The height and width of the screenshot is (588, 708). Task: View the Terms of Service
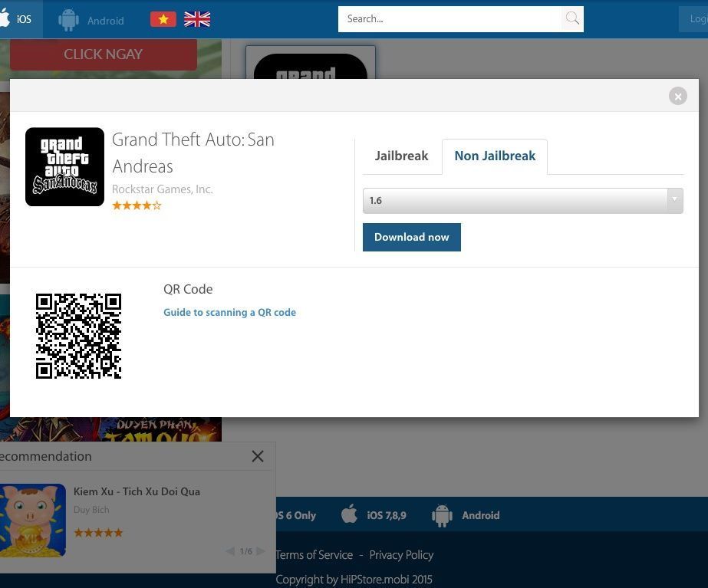coord(314,554)
